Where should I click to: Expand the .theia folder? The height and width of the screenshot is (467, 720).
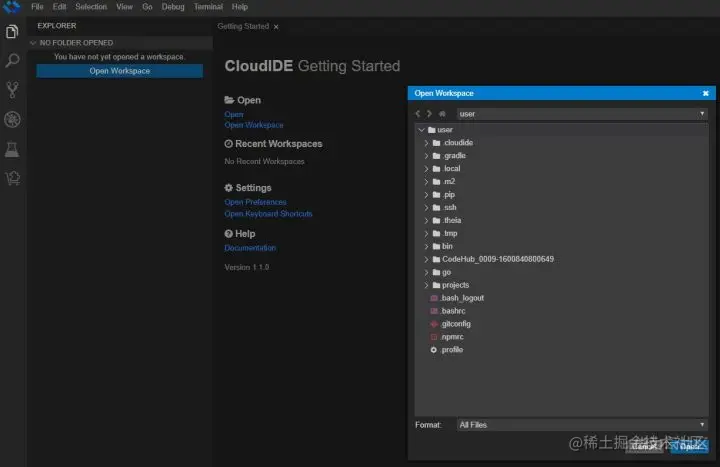click(426, 220)
